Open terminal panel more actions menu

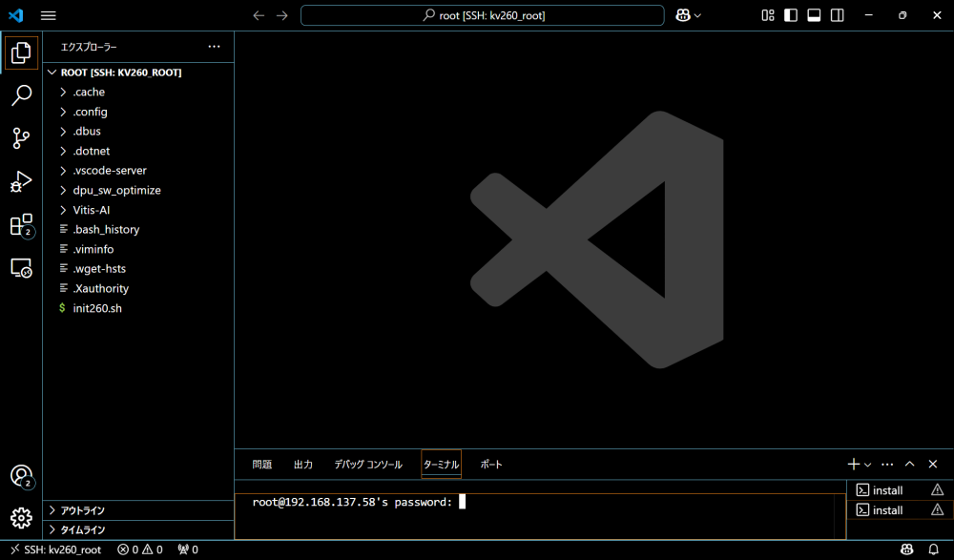(x=887, y=465)
